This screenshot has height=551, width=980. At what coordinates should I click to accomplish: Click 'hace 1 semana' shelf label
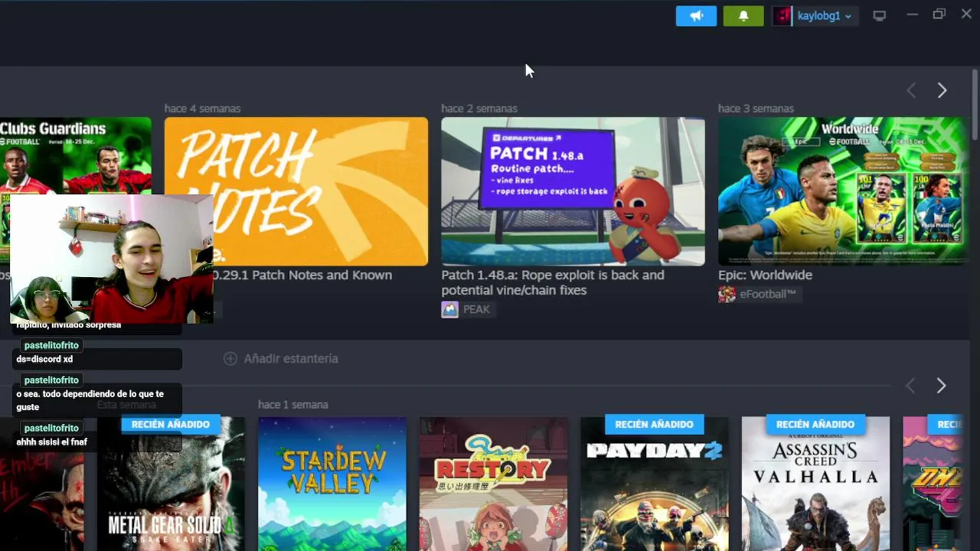click(x=293, y=404)
